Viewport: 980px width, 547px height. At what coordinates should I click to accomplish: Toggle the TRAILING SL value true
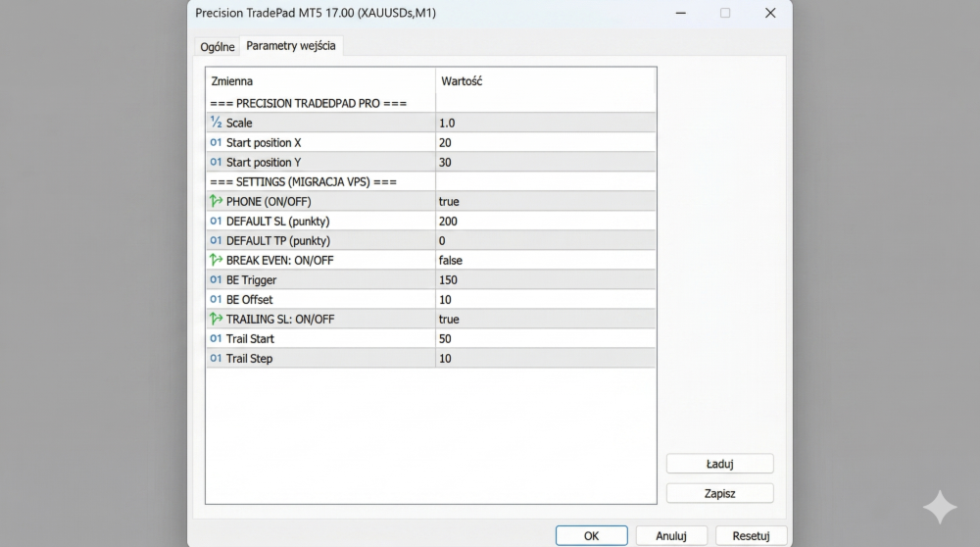coord(546,319)
